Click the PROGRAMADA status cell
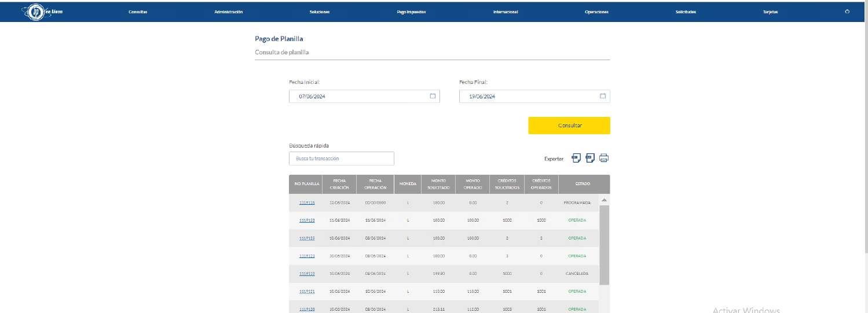 click(577, 203)
